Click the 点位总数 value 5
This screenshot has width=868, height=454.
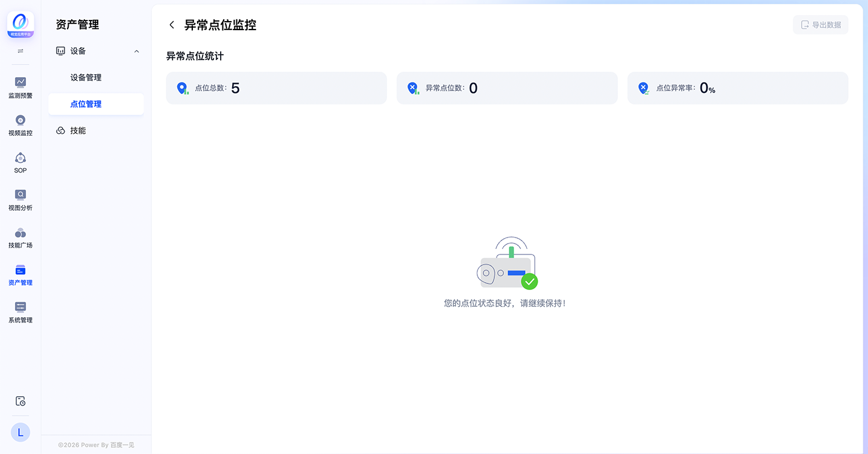pos(236,88)
